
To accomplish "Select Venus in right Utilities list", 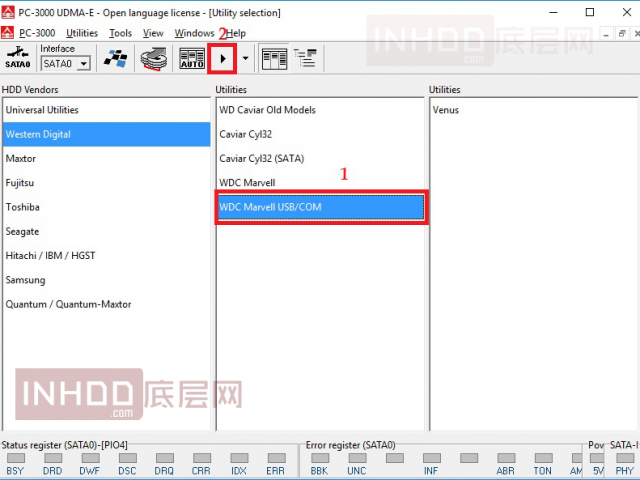I will click(x=533, y=110).
